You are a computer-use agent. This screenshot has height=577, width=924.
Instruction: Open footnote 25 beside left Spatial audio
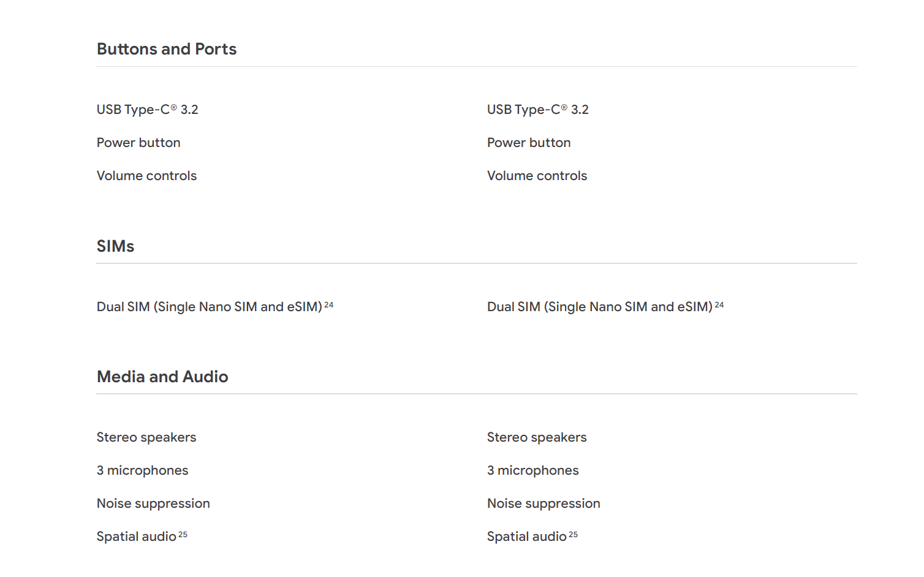click(x=183, y=535)
